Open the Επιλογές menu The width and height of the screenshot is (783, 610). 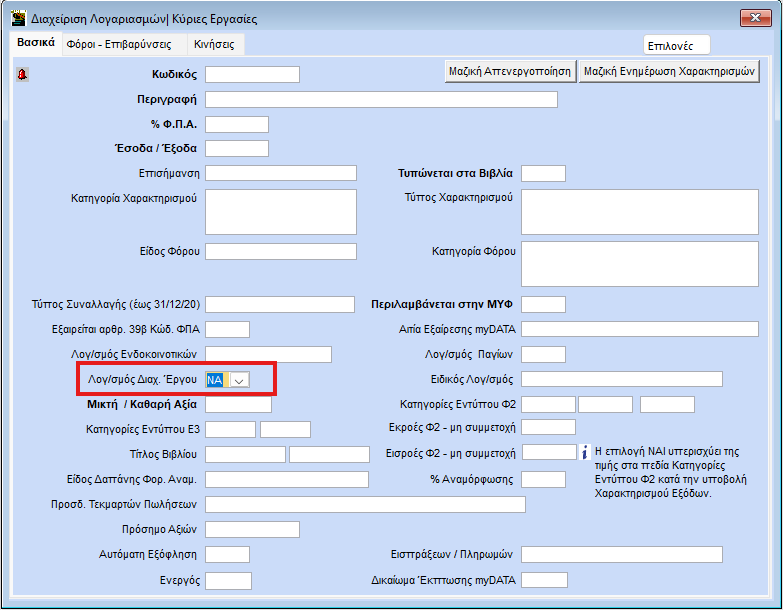677,45
